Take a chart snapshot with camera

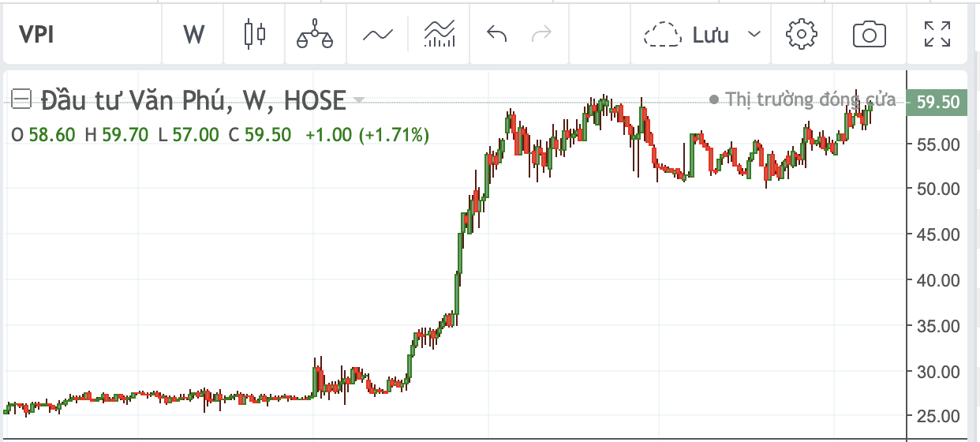[x=870, y=35]
